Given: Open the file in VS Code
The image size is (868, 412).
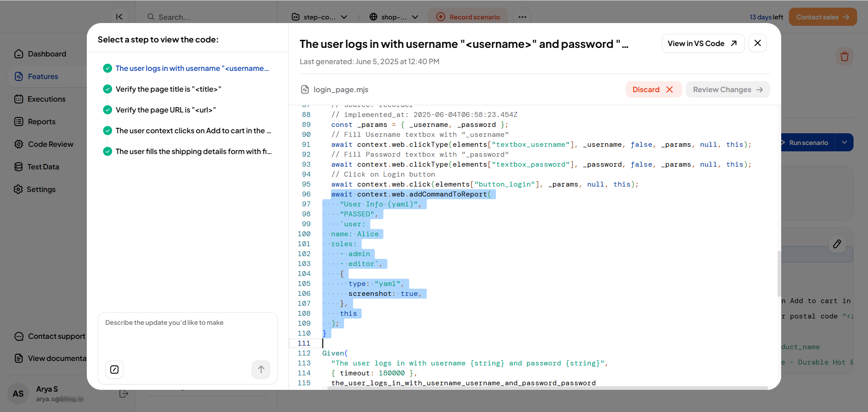Looking at the screenshot, I should coord(703,43).
